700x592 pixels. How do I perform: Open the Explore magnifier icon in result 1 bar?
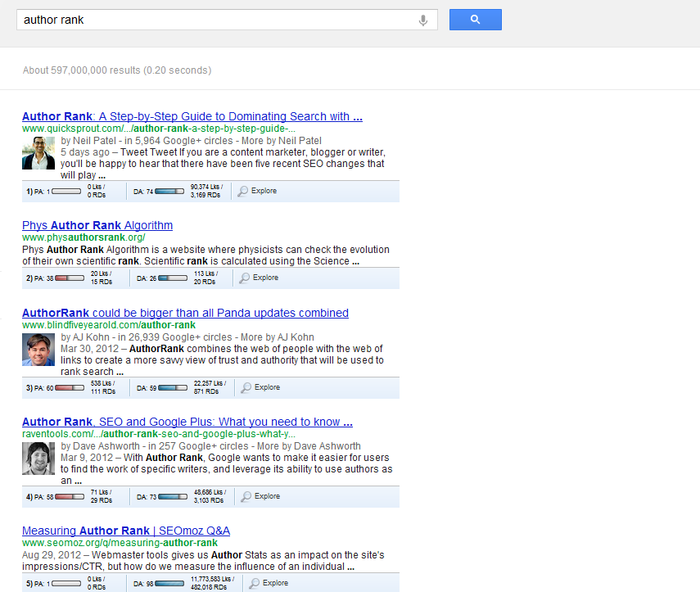242,191
